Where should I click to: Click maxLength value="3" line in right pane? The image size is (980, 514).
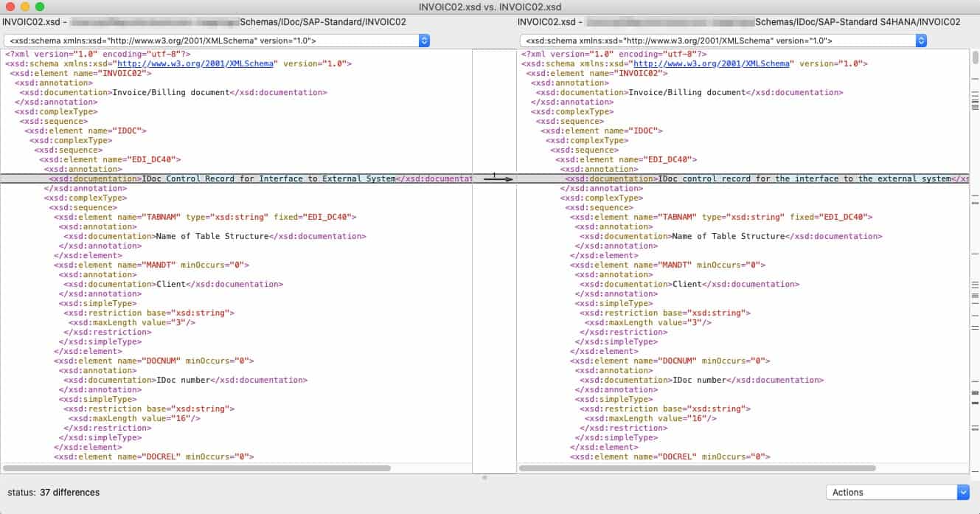(x=648, y=322)
